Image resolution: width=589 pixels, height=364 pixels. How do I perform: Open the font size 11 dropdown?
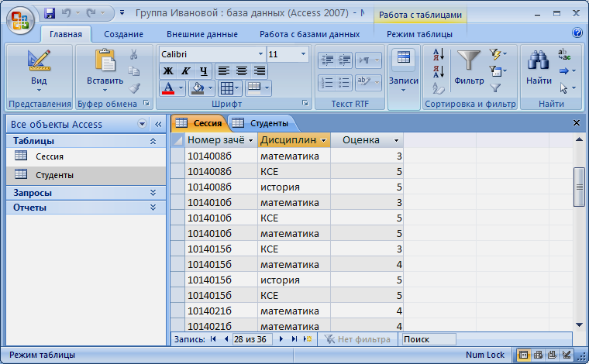point(303,54)
